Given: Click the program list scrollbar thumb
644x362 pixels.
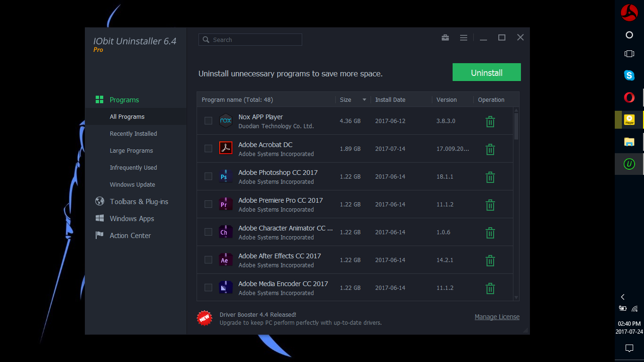Looking at the screenshot, I should (x=516, y=126).
